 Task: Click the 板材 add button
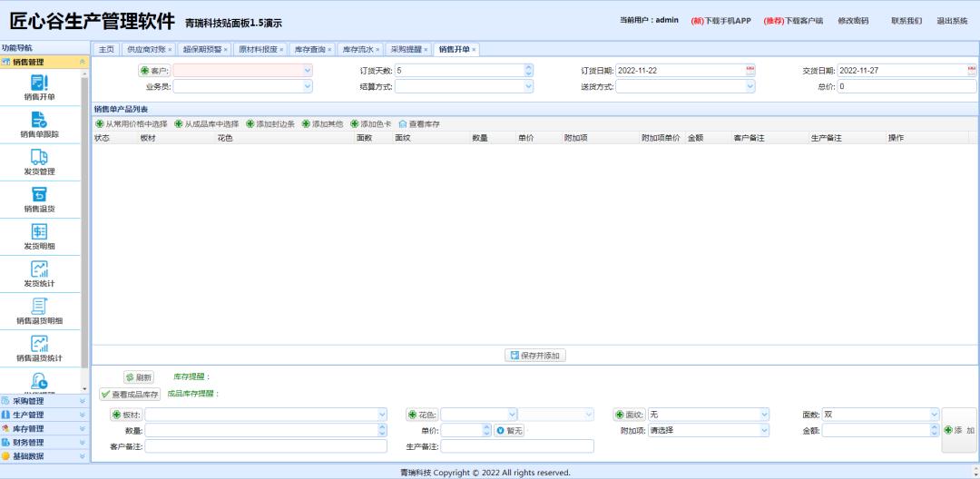click(x=126, y=415)
